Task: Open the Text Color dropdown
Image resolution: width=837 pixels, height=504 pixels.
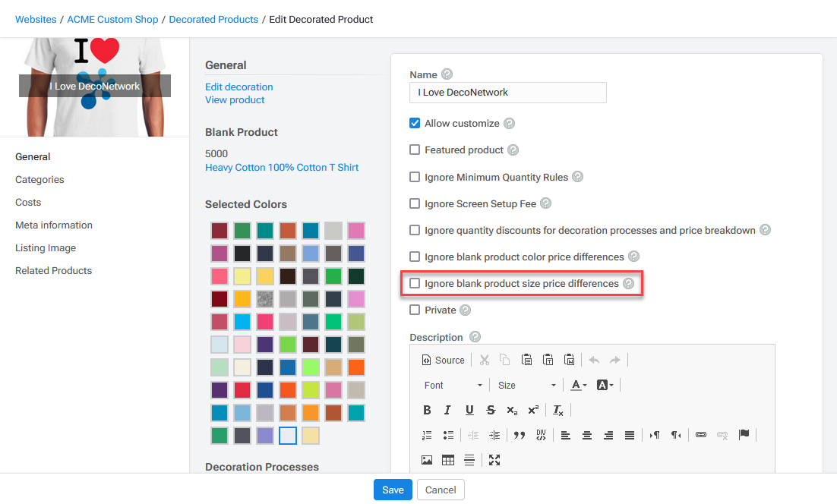Action: tap(579, 385)
